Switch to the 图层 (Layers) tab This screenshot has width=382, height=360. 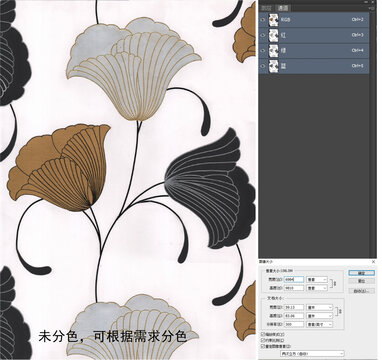pyautogui.click(x=266, y=8)
